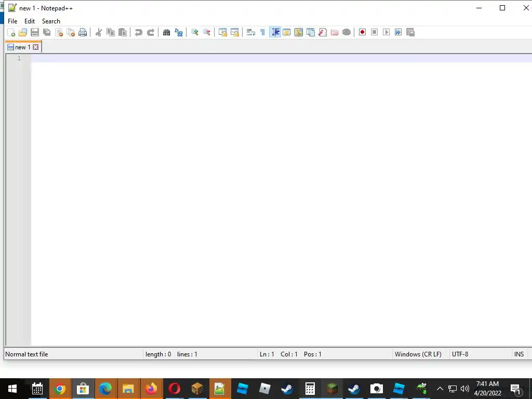Viewport: 532px width, 399px height.
Task: Open Microsoft Store from the taskbar
Action: 83,389
